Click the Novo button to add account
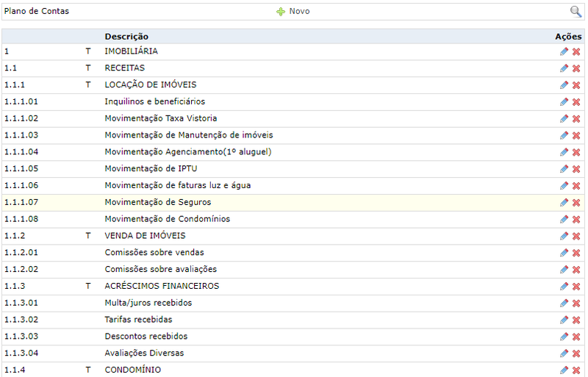 tap(293, 11)
